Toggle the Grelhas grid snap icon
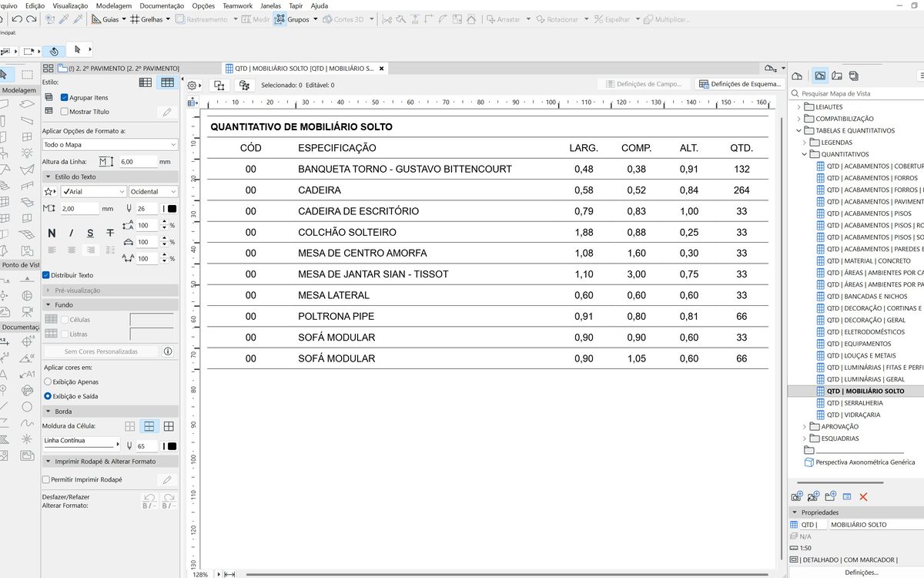Viewport: 924px width, 578px height. (135, 18)
